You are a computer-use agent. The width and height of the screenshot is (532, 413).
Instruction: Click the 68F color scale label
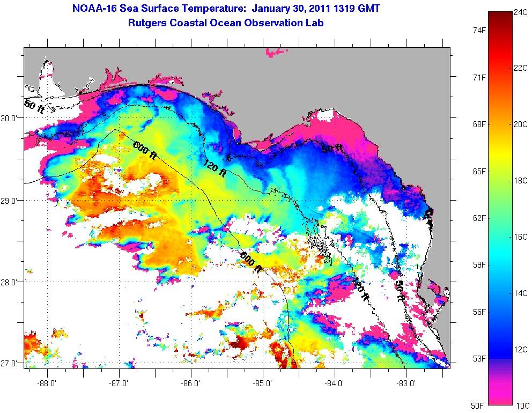pyautogui.click(x=479, y=124)
